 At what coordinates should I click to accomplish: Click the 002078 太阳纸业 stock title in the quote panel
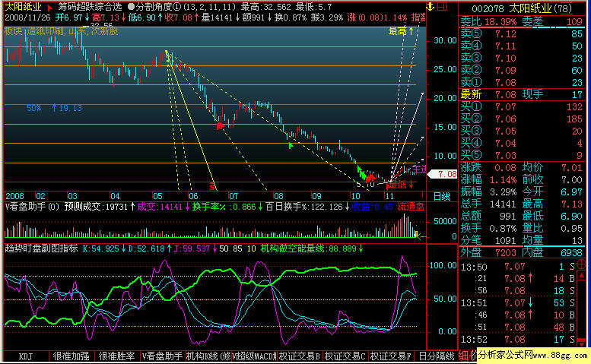(522, 8)
